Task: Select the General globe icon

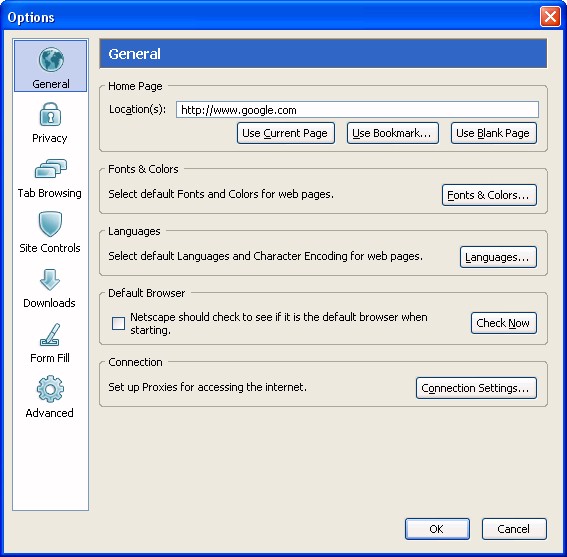Action: coord(51,59)
